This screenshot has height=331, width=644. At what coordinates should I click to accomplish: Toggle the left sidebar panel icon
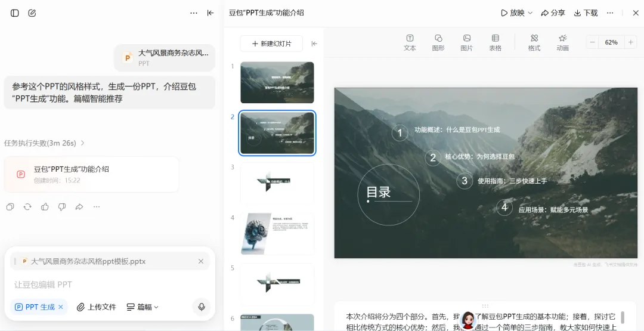pos(15,13)
